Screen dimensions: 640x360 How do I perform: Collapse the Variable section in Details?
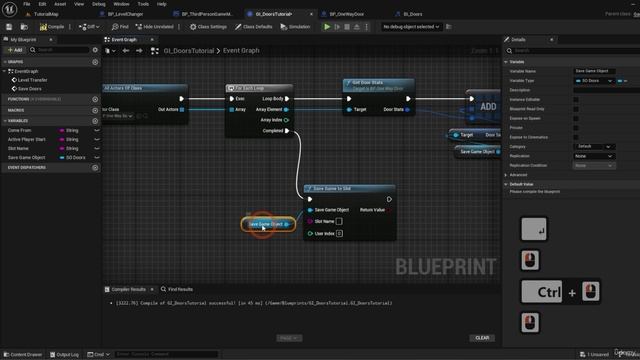click(506, 62)
